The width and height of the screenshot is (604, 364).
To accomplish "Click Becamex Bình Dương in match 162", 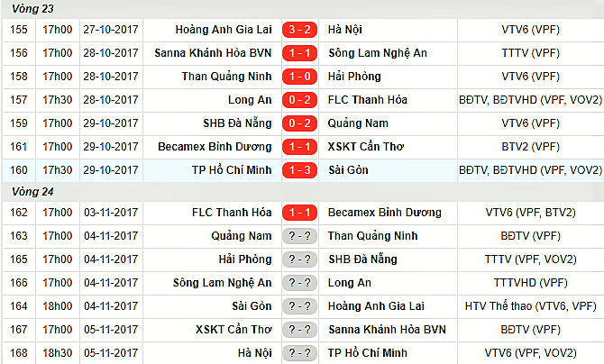I will [x=384, y=213].
